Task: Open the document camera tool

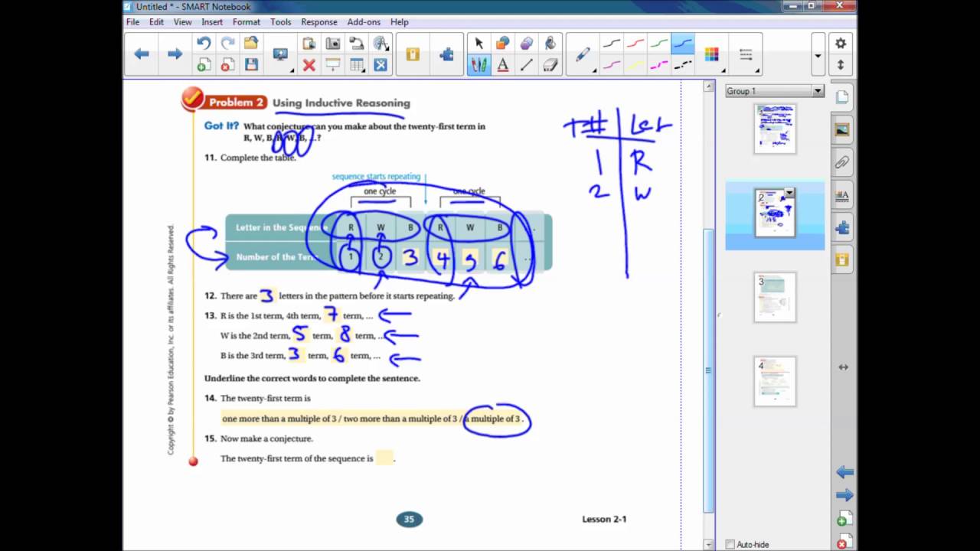Action: pyautogui.click(x=357, y=44)
